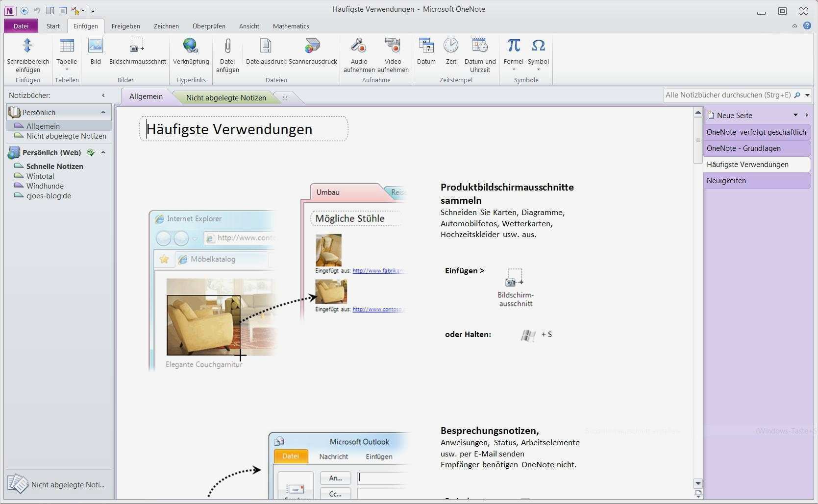This screenshot has height=504, width=818.
Task: Click the Schreibbereich einfügen icon
Action: (x=27, y=46)
